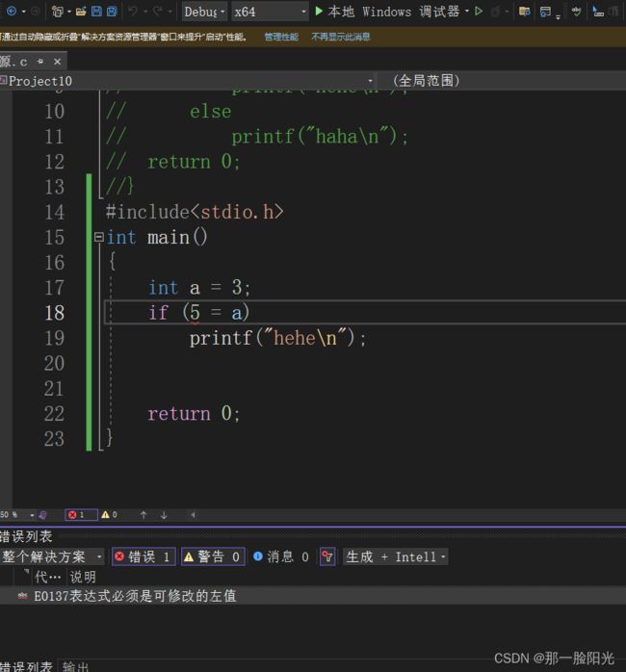Screen dimensions: 626x672
Task: Click the hot reload flame icon
Action: pos(495,12)
